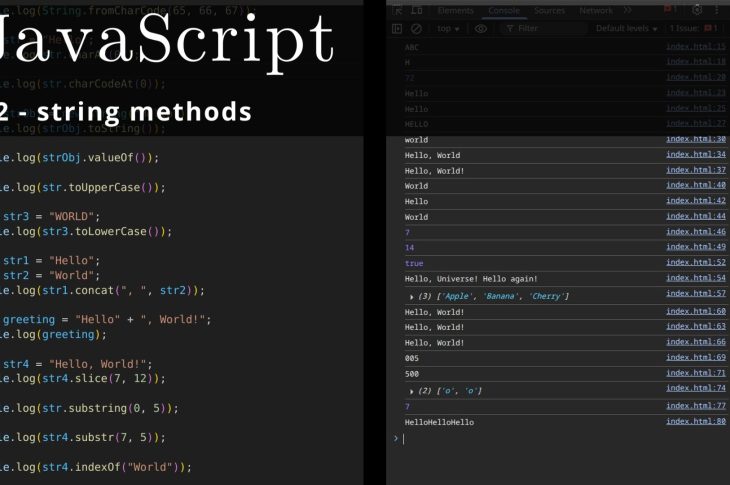Open the Default levels dropdown

[x=627, y=29]
